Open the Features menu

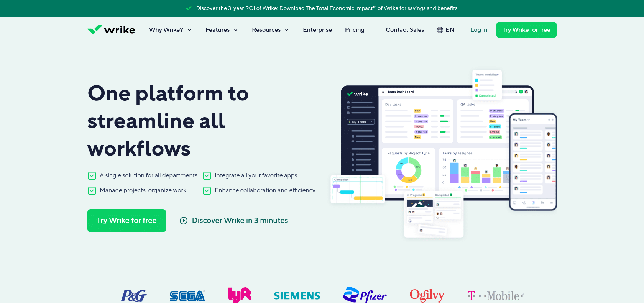point(222,30)
